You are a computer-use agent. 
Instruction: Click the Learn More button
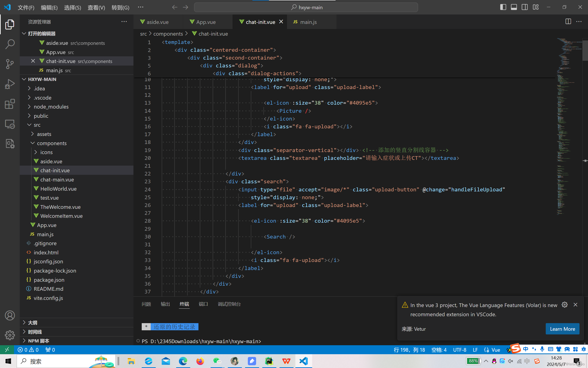563,329
